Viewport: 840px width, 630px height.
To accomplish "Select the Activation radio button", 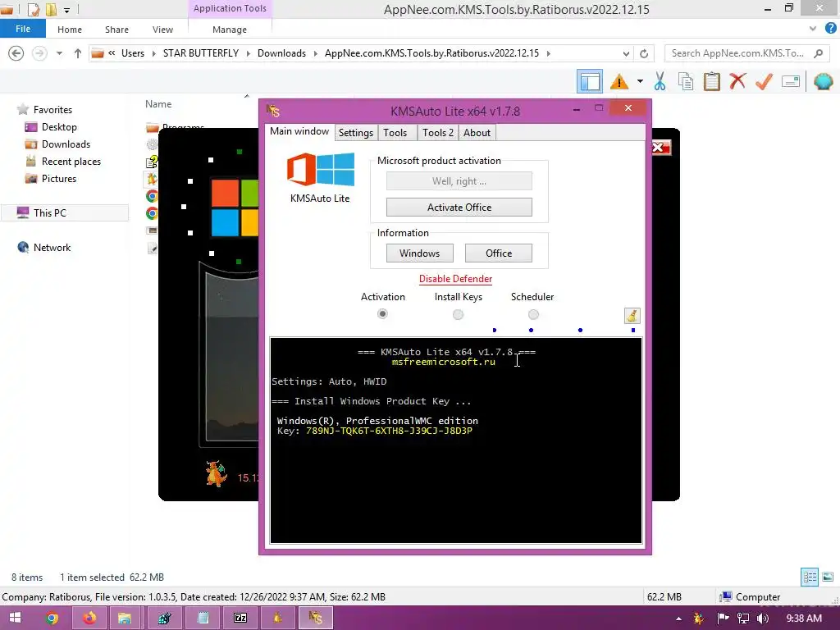I will click(x=382, y=314).
